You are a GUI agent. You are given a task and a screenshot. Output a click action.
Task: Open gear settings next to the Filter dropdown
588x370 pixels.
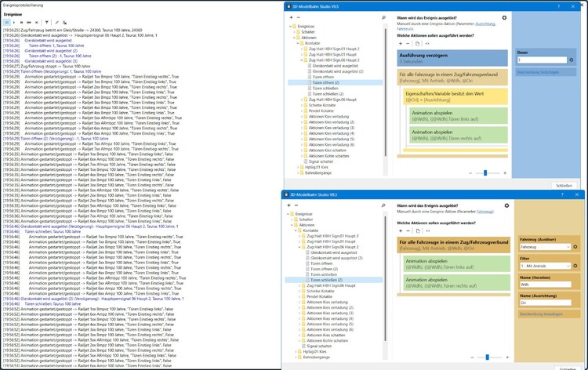click(x=575, y=267)
